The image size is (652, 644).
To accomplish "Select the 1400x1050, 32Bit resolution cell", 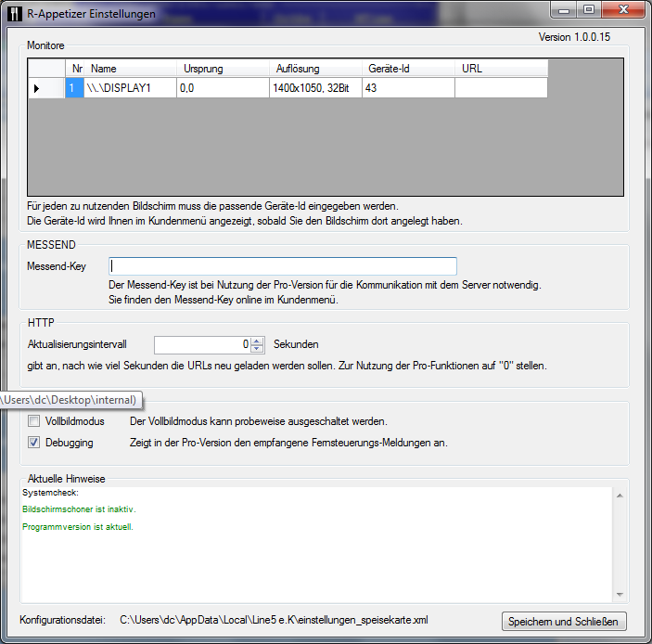I will point(315,88).
